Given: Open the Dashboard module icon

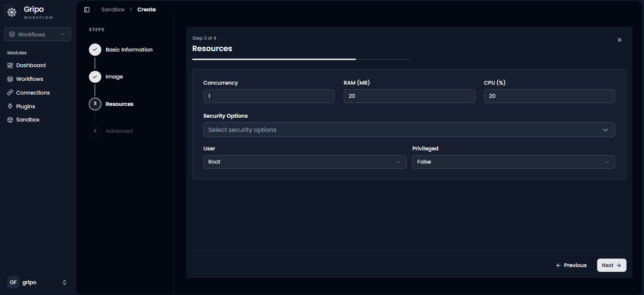Looking at the screenshot, I should click(x=10, y=65).
